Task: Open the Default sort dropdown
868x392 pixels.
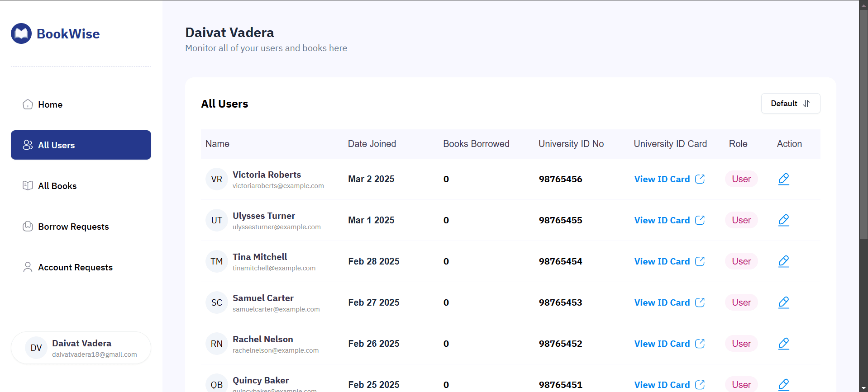Action: [790, 104]
